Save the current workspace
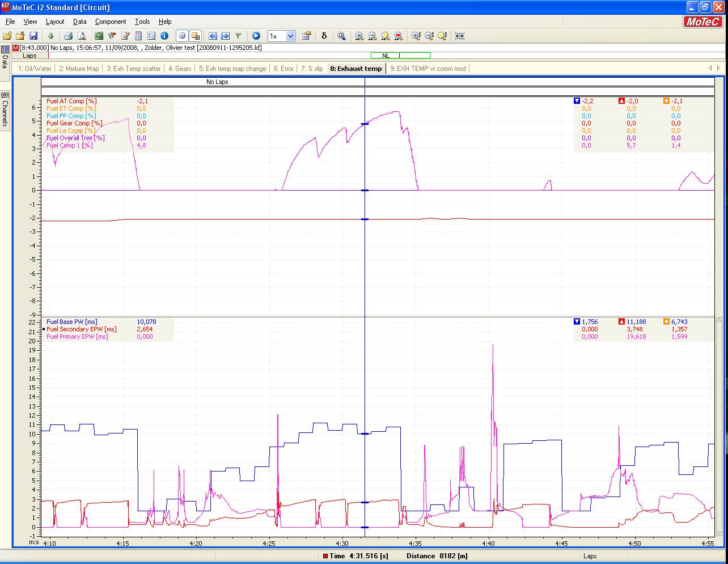The height and width of the screenshot is (564, 728). coord(33,36)
